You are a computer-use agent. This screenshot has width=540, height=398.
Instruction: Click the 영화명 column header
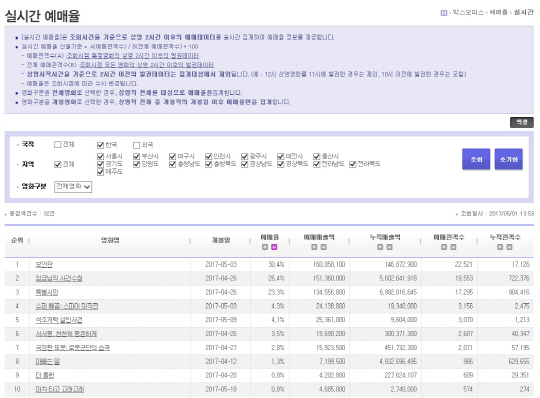point(110,240)
